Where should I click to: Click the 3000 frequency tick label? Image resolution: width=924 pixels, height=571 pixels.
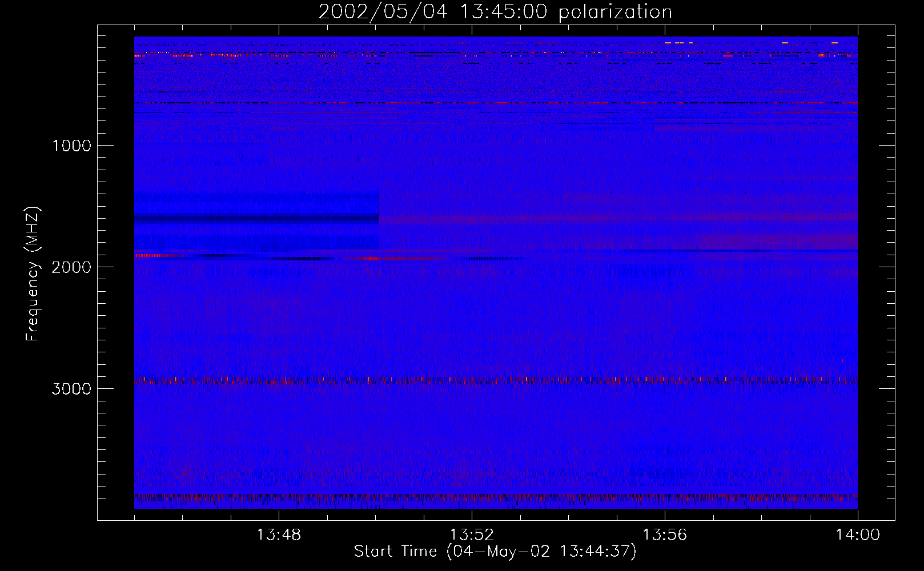(71, 389)
